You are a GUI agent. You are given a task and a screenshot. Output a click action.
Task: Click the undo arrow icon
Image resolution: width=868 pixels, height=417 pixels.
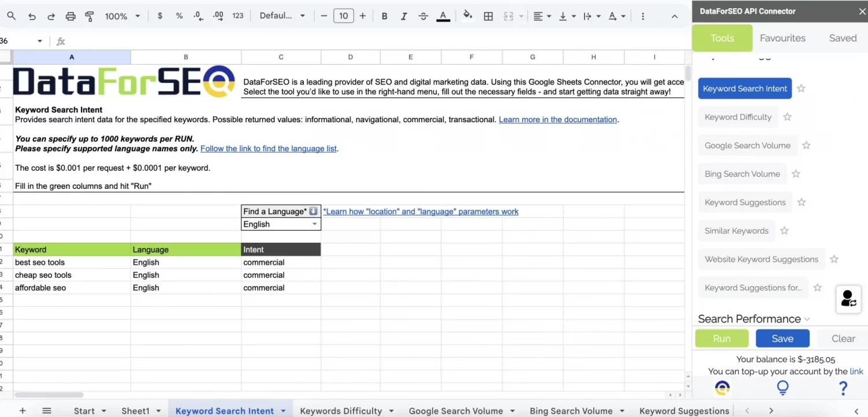32,16
